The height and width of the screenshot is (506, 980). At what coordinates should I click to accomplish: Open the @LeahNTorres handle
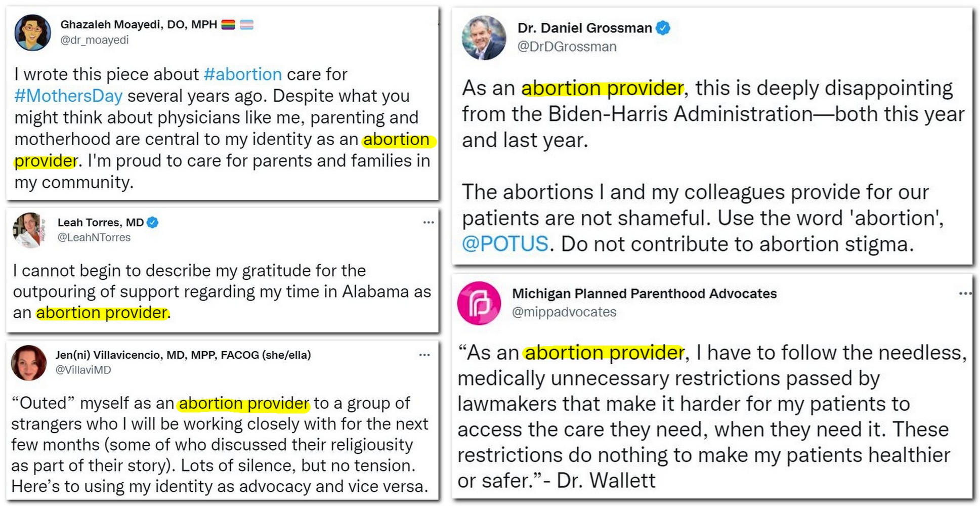[94, 237]
